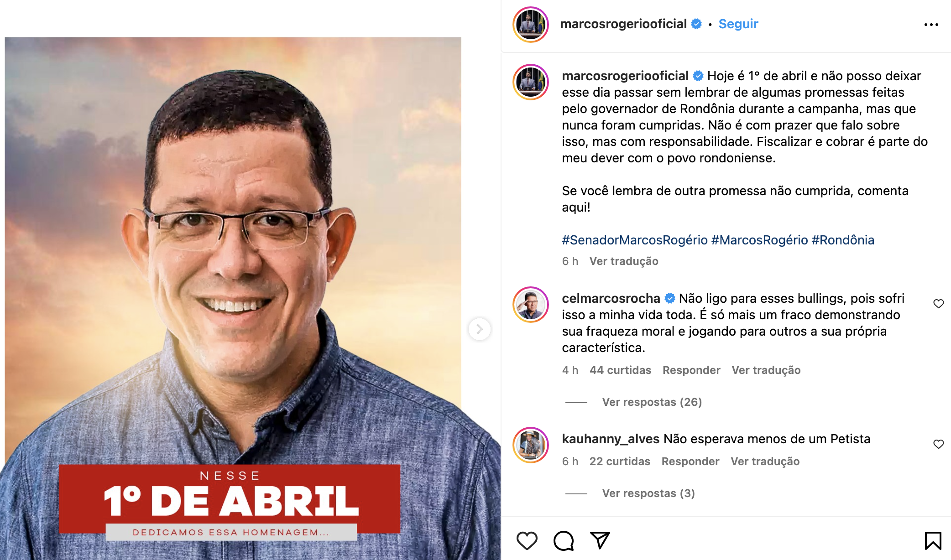The height and width of the screenshot is (560, 951).
Task: Expand the 26 replies to celmarcosrocha
Action: [x=652, y=402]
